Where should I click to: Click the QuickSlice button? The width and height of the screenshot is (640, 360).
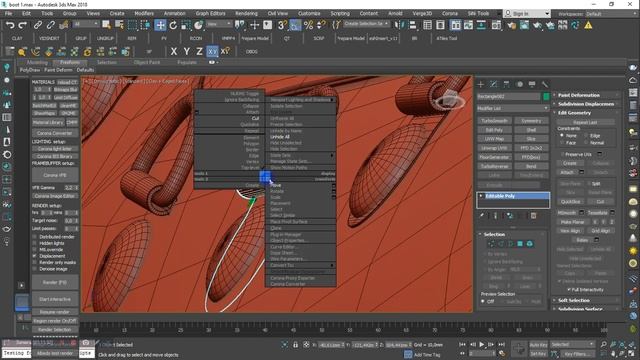571,202
